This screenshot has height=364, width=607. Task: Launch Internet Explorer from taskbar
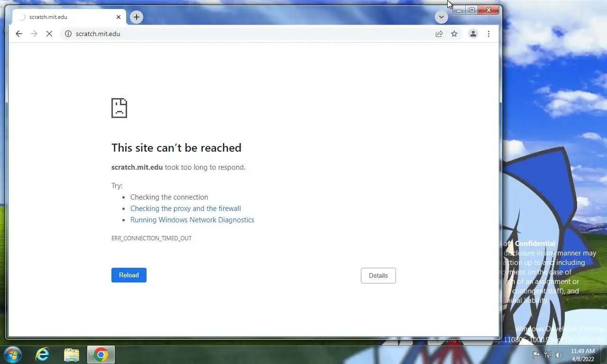click(x=43, y=355)
